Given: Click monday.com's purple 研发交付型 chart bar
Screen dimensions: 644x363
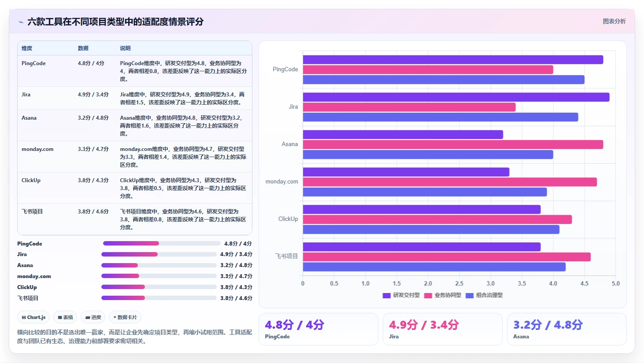Looking at the screenshot, I should pos(406,172).
